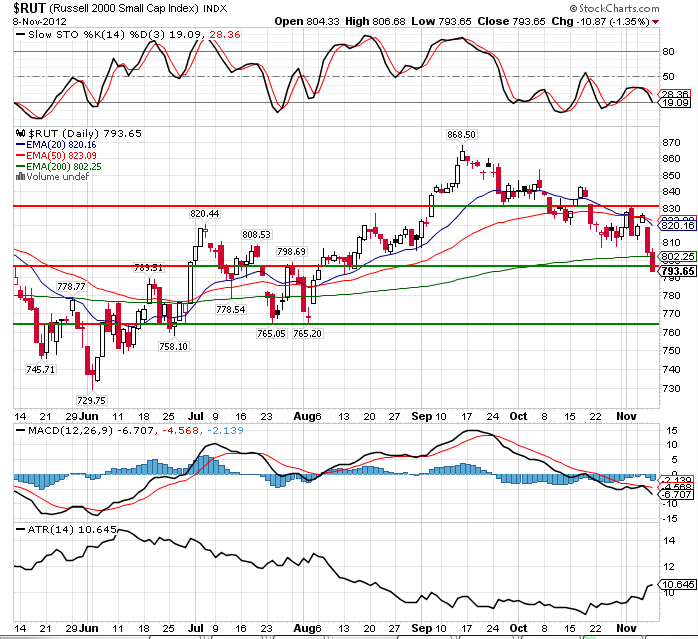698x639 pixels.
Task: Click the Nov month label under the ATR panel
Action: coord(626,628)
